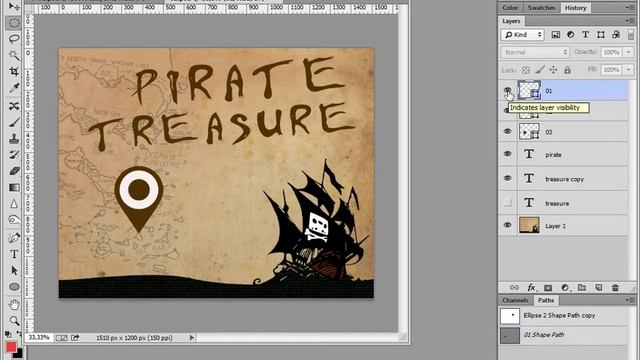The width and height of the screenshot is (640, 360).
Task: Select the Move tool
Action: coord(14,7)
